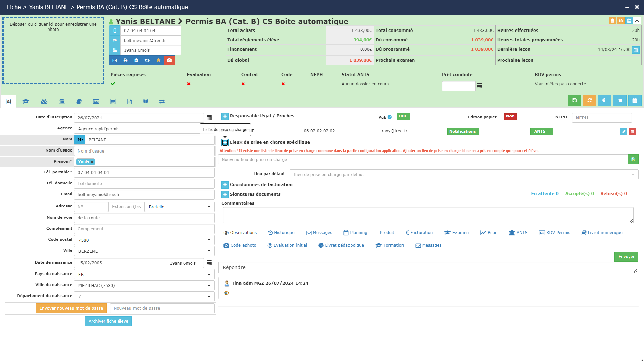Open the euro payment icon button
The image size is (644, 362).
click(604, 100)
